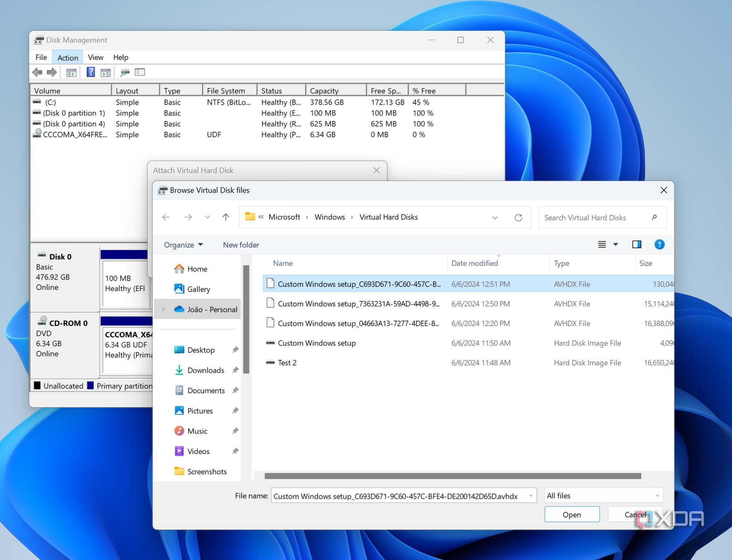Click the New folder button
The width and height of the screenshot is (732, 560).
pyautogui.click(x=241, y=245)
